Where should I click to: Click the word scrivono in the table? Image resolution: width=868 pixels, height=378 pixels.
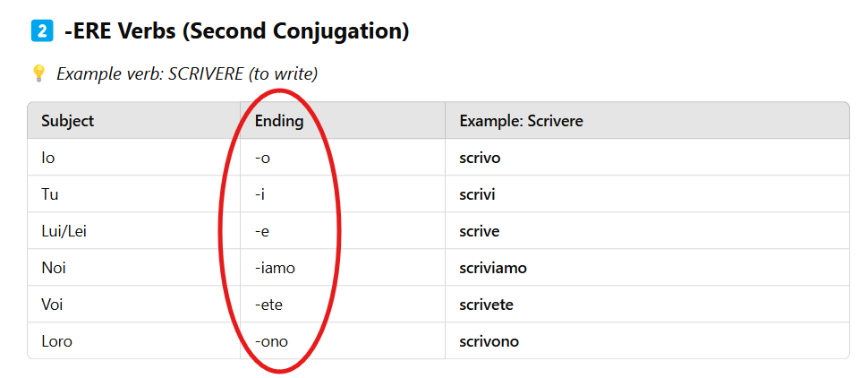(489, 341)
